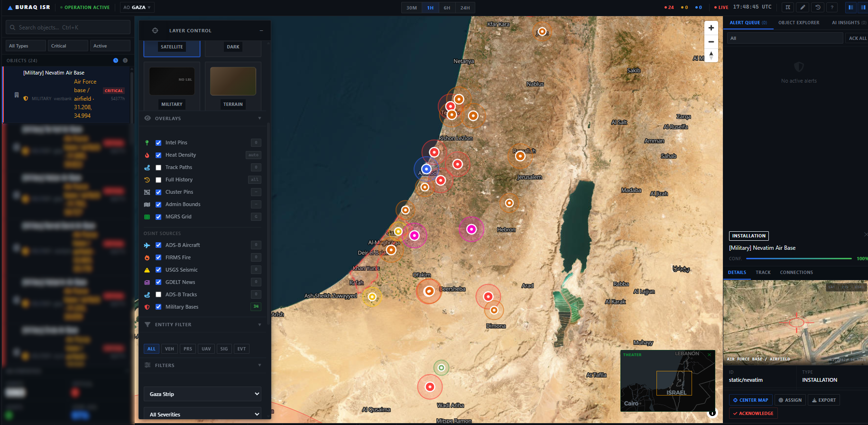This screenshot has width=868, height=425.
Task: Click the search magnifier icon
Action: (x=13, y=28)
